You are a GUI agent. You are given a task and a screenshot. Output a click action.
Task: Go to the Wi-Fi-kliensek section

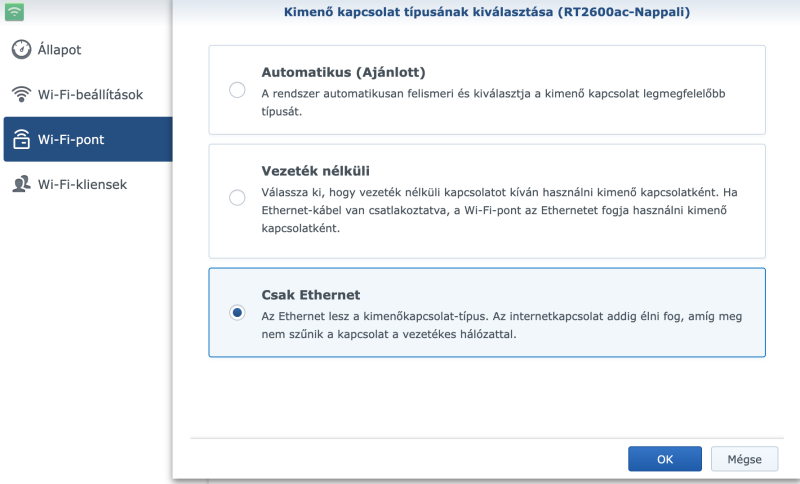point(82,184)
